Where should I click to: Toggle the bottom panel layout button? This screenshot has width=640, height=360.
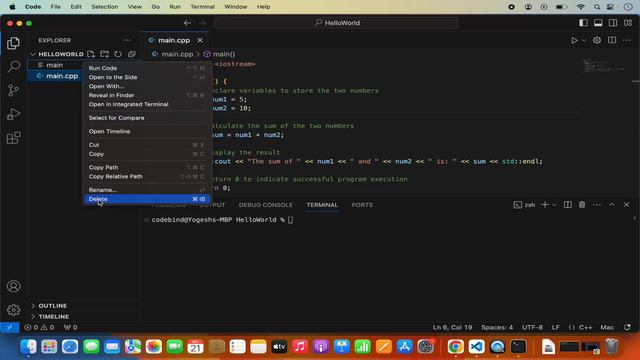pyautogui.click(x=598, y=23)
